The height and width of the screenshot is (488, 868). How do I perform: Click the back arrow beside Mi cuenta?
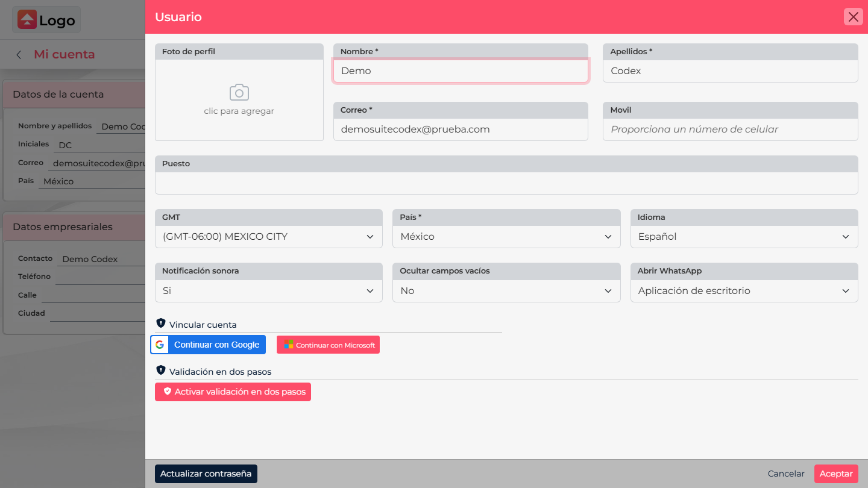[x=19, y=55]
